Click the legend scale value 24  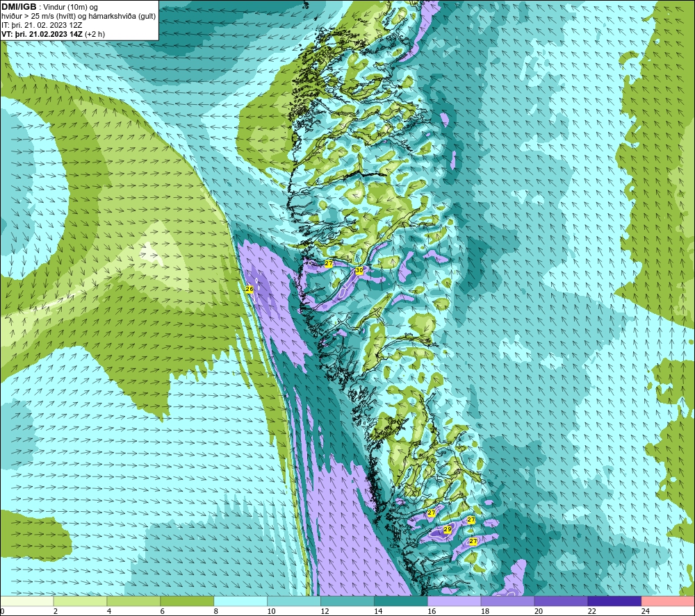646,611
